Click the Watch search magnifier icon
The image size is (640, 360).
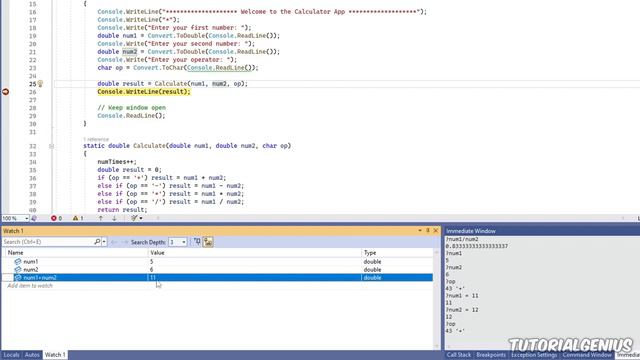[x=97, y=242]
